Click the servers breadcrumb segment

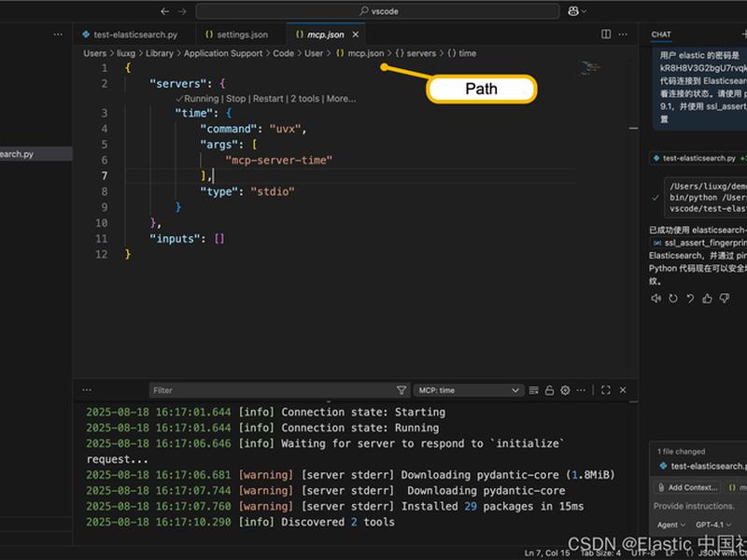coord(416,53)
